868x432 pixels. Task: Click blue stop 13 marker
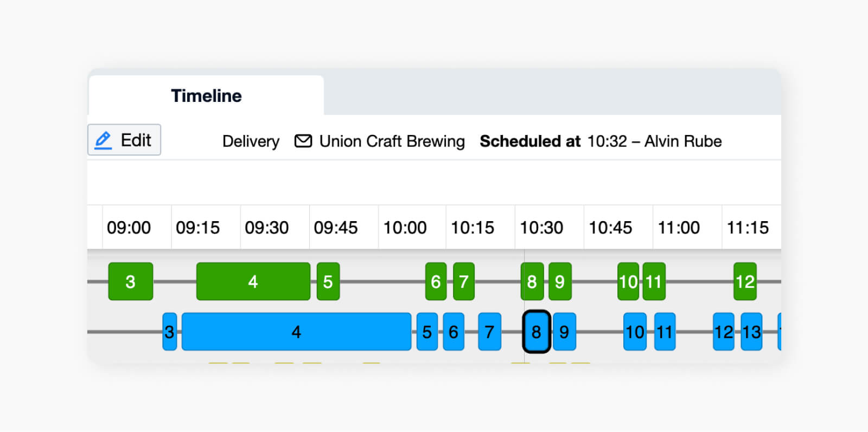(751, 332)
